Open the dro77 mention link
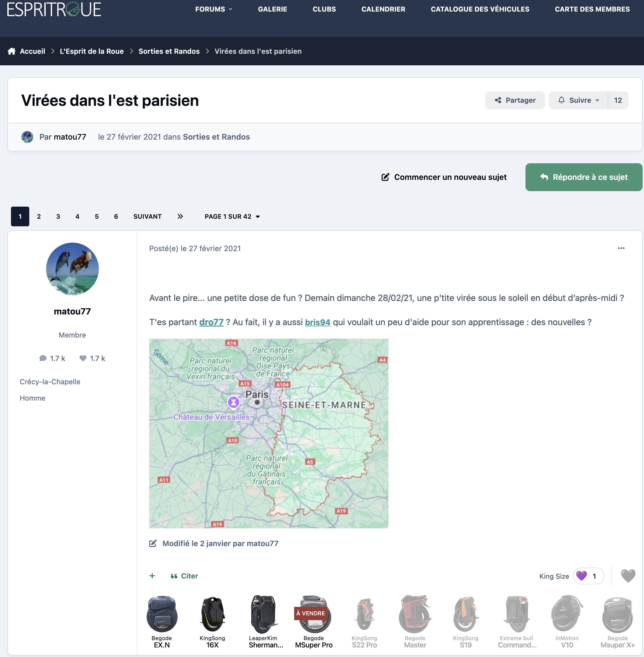 (x=211, y=322)
